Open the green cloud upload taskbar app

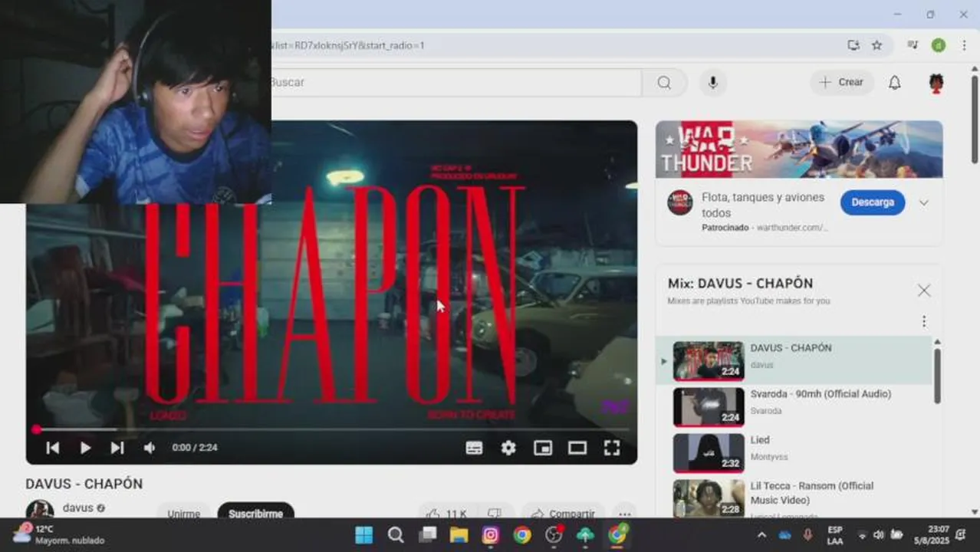tap(585, 535)
